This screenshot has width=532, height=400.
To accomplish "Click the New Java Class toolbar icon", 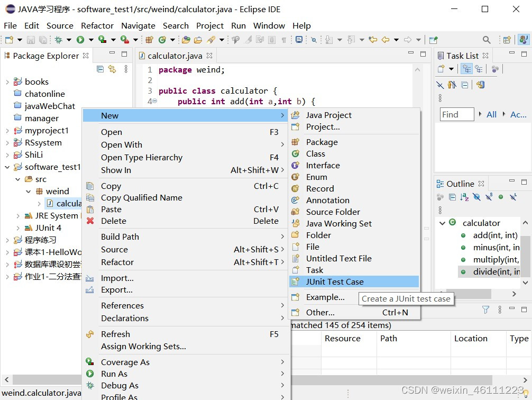I will point(162,40).
